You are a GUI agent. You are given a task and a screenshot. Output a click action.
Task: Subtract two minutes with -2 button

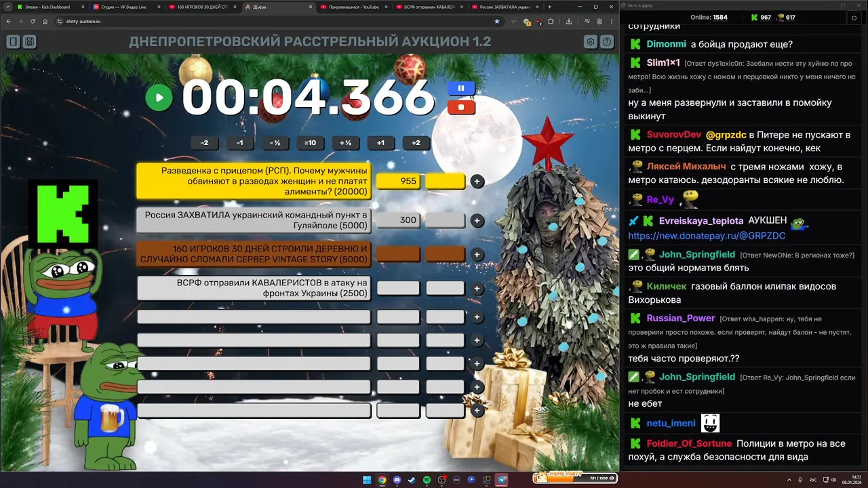(x=205, y=143)
